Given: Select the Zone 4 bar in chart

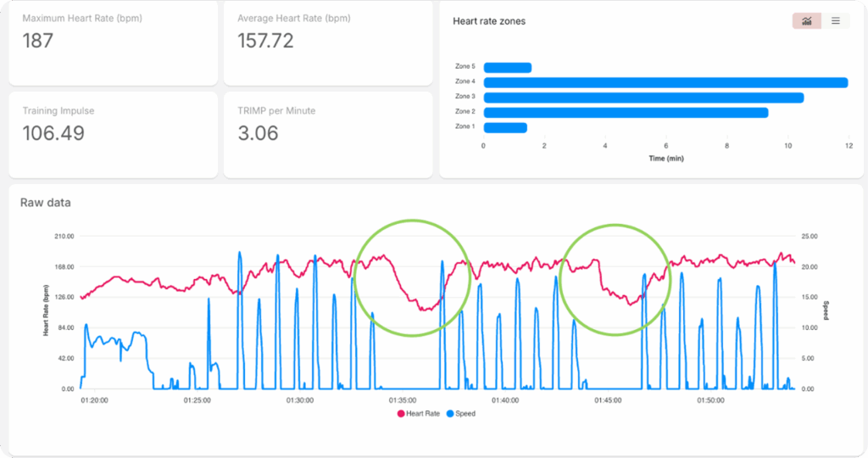Looking at the screenshot, I should click(x=665, y=82).
